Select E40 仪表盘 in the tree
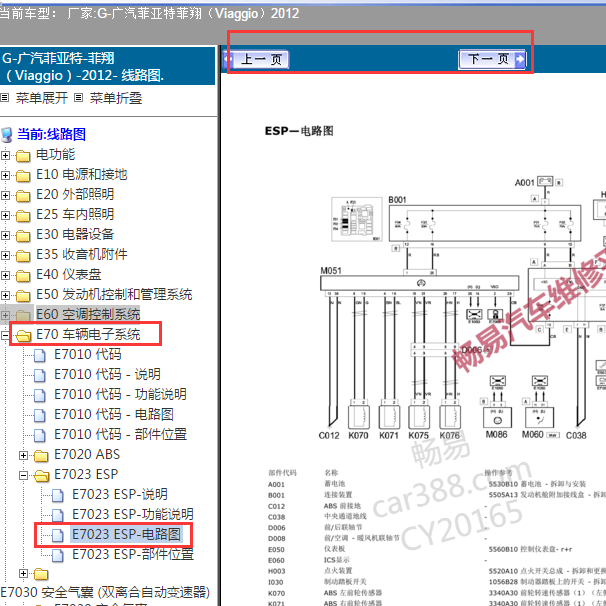The width and height of the screenshot is (606, 606). click(68, 275)
